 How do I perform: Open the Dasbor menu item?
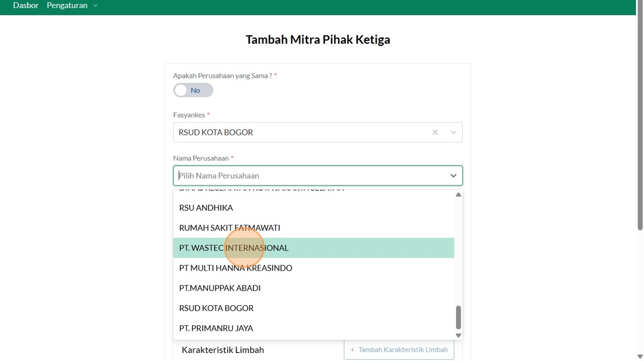tap(26, 5)
